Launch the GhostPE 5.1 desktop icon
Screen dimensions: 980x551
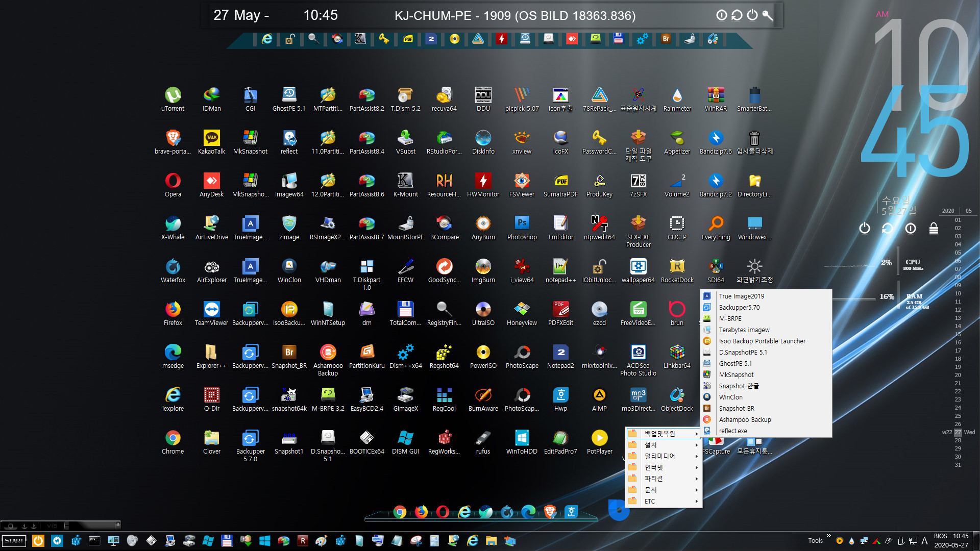tap(289, 99)
